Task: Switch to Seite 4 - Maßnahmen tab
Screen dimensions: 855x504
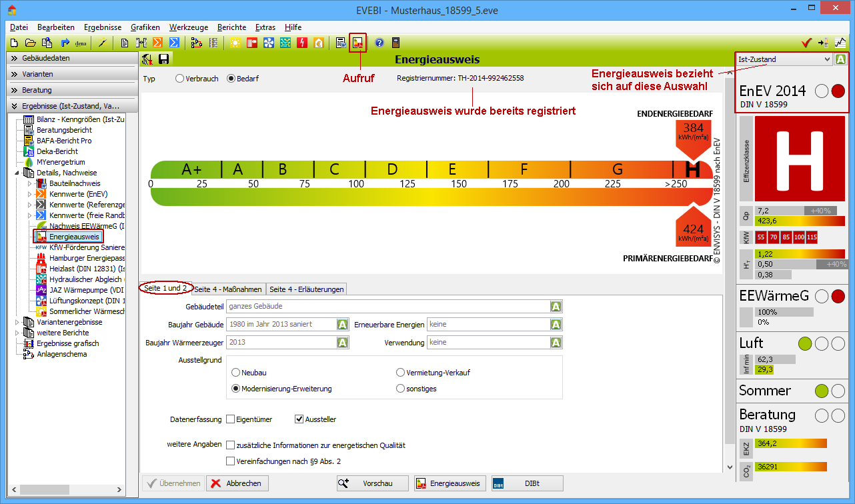Action: [228, 289]
